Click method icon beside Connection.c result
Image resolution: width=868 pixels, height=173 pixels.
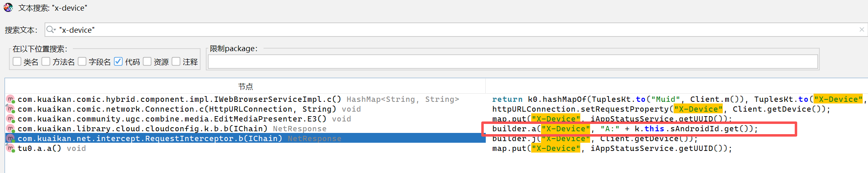(10, 109)
